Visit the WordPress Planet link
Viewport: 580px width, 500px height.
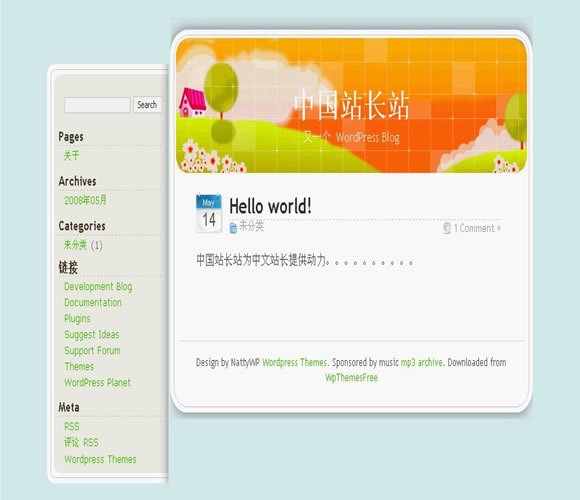pos(97,382)
